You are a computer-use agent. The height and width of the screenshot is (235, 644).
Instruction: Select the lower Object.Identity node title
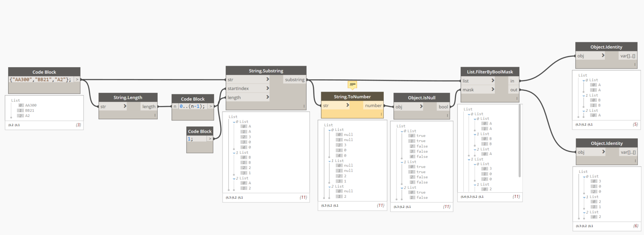pos(607,143)
